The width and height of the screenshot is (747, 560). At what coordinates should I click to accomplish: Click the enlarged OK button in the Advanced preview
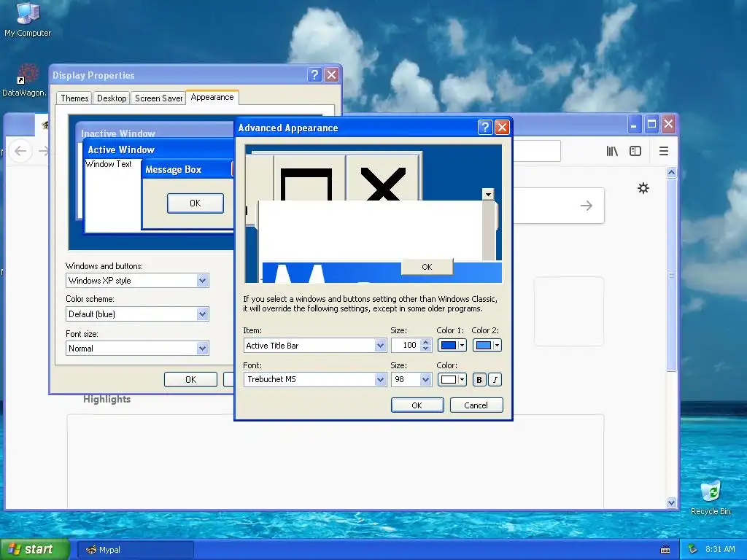[427, 267]
